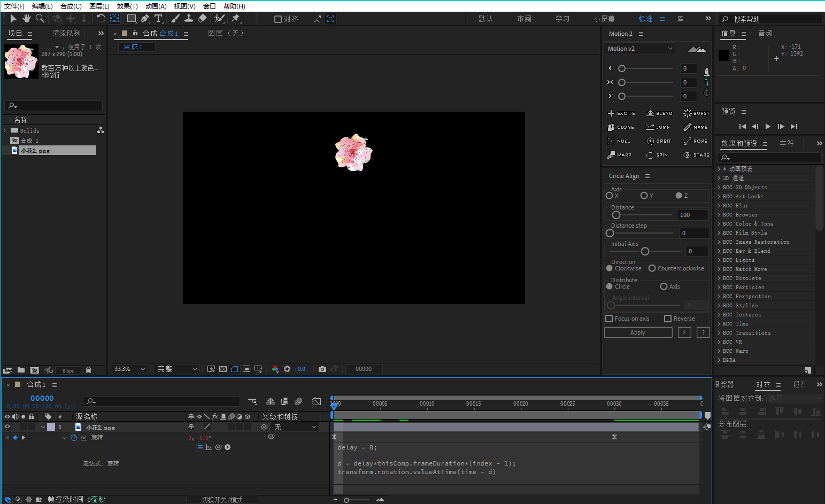Open the 完整 resolution dropdown
825x504 pixels.
176,369
